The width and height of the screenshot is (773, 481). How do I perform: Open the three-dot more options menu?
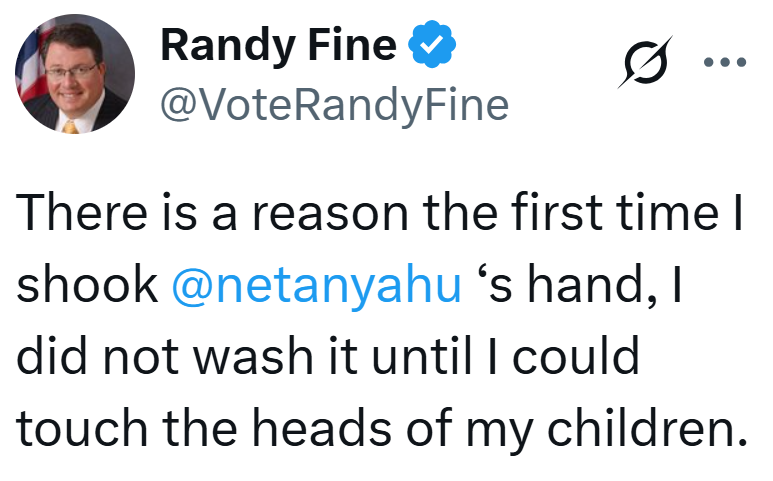tap(725, 62)
